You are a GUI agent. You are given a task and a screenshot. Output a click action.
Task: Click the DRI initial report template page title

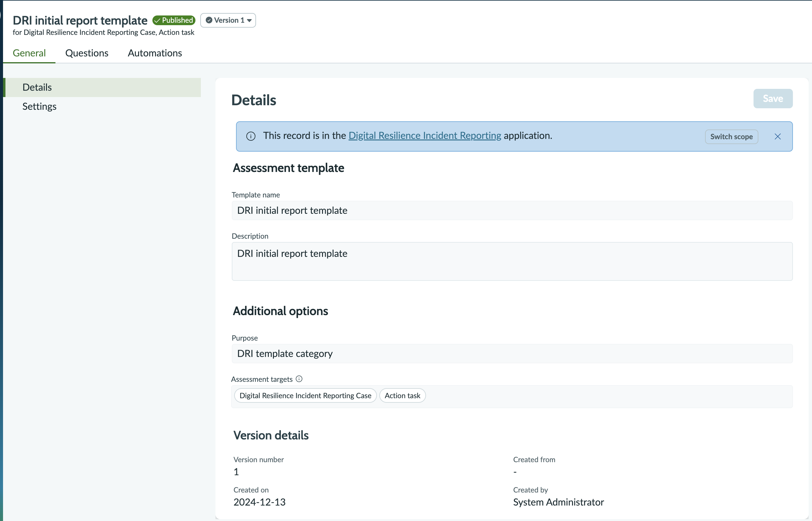80,20
